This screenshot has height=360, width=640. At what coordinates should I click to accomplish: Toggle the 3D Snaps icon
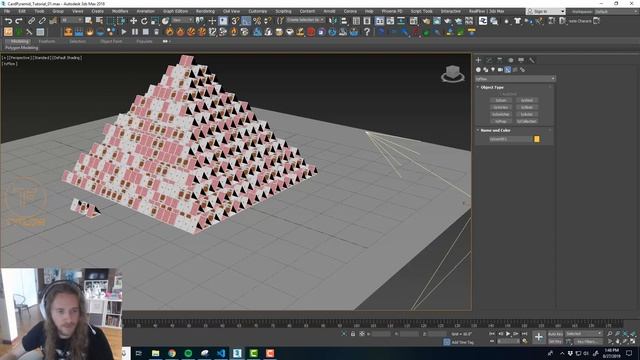pyautogui.click(x=235, y=21)
